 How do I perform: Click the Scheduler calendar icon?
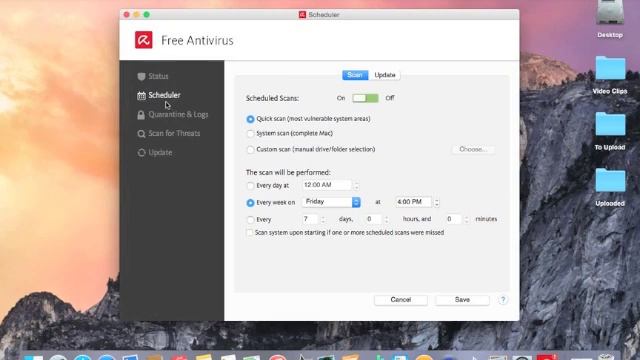(x=141, y=96)
